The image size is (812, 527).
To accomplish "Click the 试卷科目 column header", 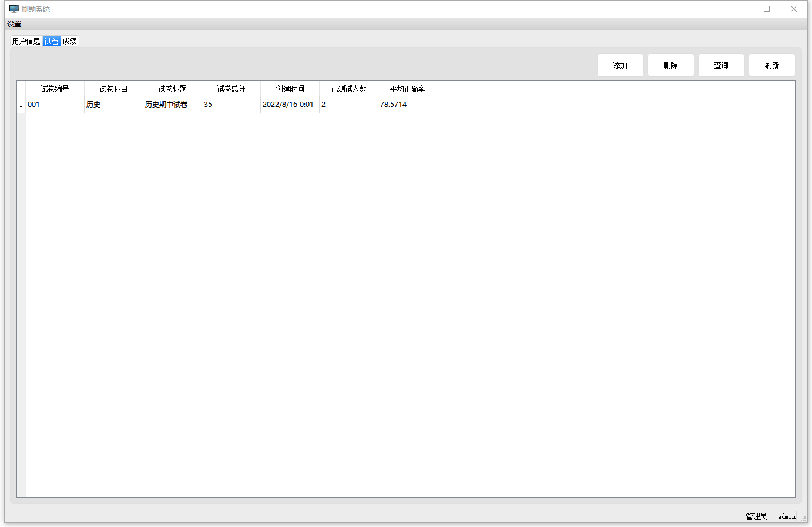I will click(x=113, y=89).
